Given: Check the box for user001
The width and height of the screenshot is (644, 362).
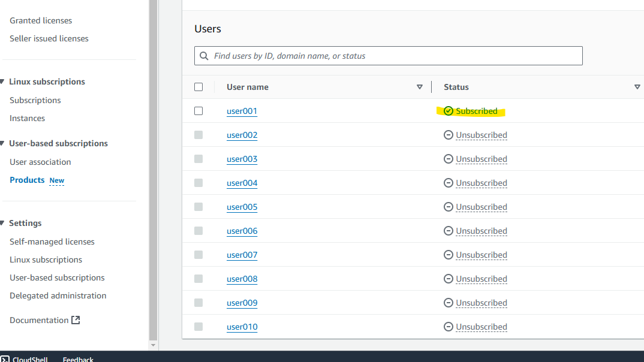Looking at the screenshot, I should coord(198,111).
